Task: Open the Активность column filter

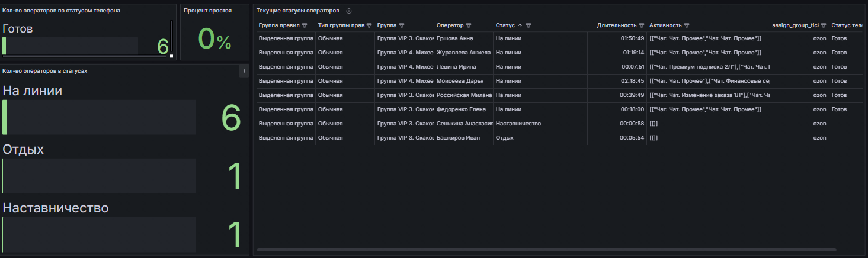Action: (687, 26)
